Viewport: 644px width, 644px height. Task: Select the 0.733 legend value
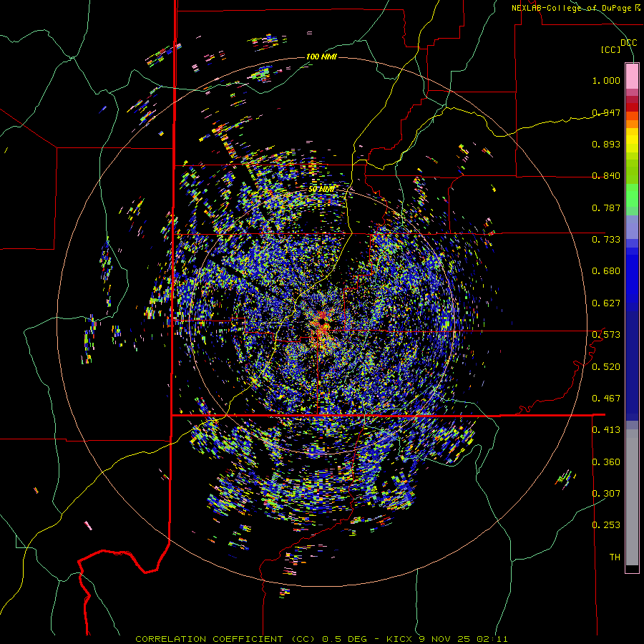[606, 240]
